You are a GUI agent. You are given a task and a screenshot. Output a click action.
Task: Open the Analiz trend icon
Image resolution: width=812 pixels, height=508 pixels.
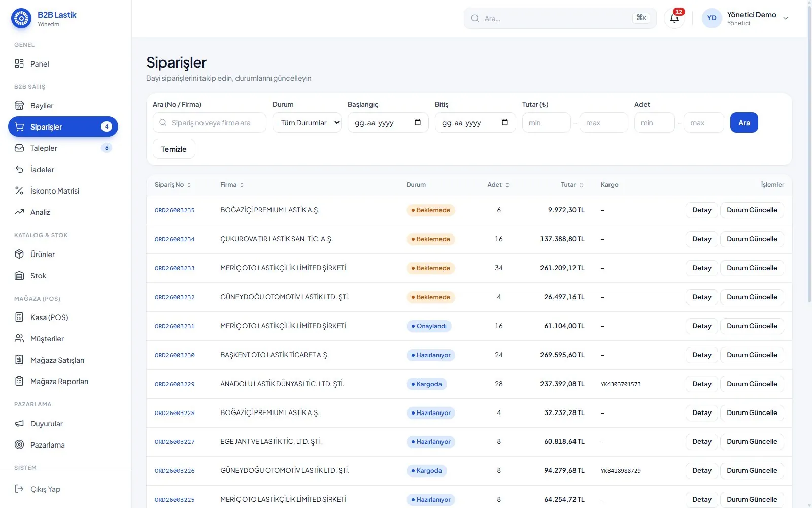point(19,212)
